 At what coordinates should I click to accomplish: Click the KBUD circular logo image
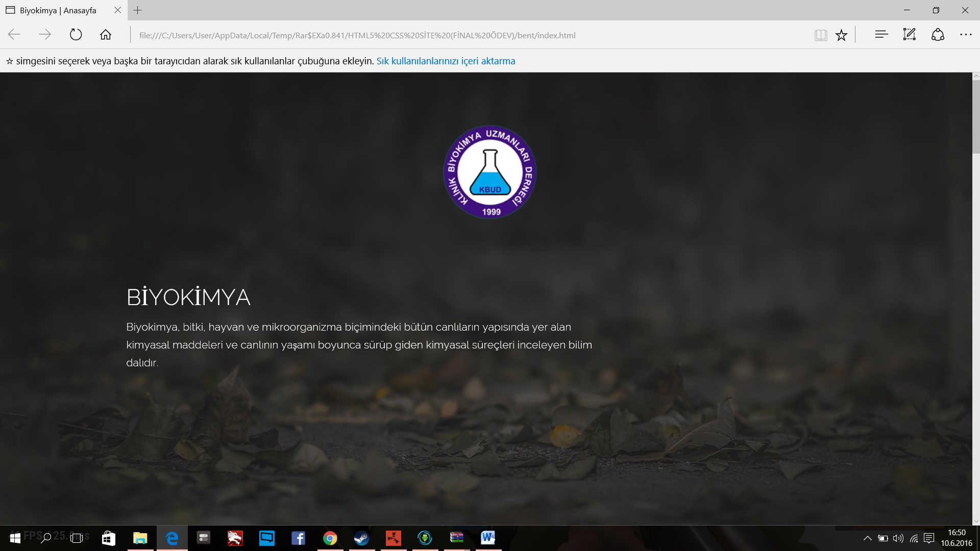tap(489, 172)
